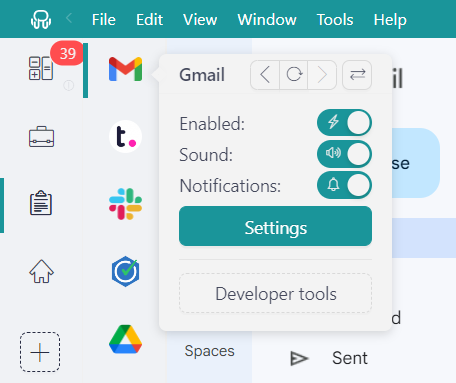
Task: Switch to the Slack service
Action: [125, 204]
